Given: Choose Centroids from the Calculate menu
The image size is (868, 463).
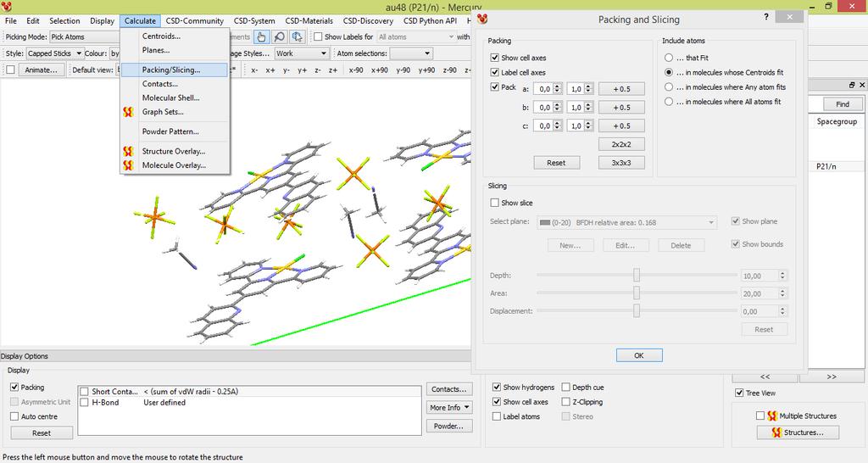Looking at the screenshot, I should pos(161,36).
